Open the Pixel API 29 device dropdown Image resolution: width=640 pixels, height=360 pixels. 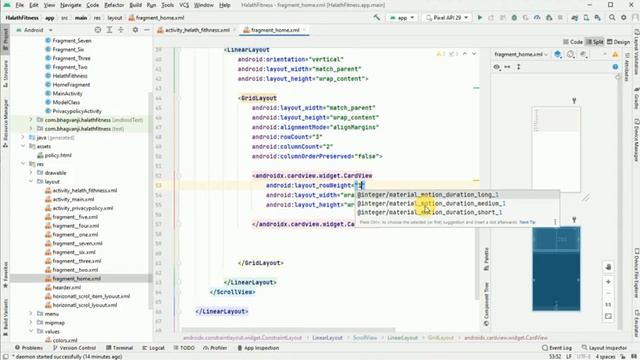pos(447,18)
